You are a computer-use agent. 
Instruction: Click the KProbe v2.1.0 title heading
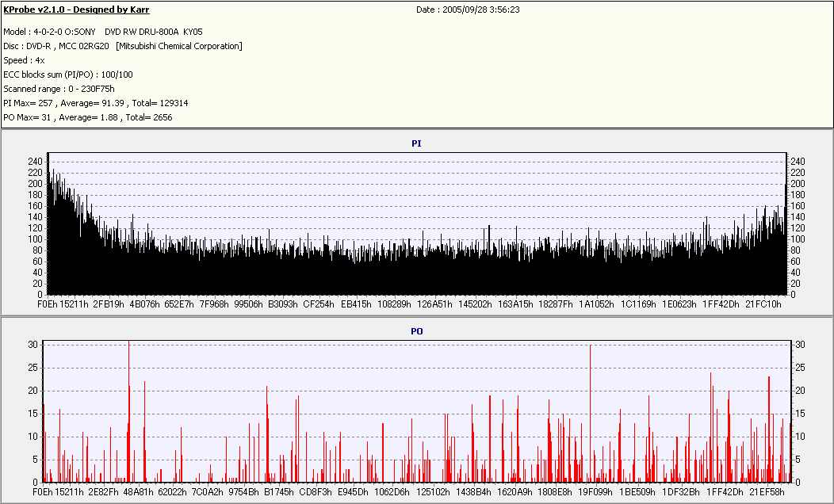[76, 10]
